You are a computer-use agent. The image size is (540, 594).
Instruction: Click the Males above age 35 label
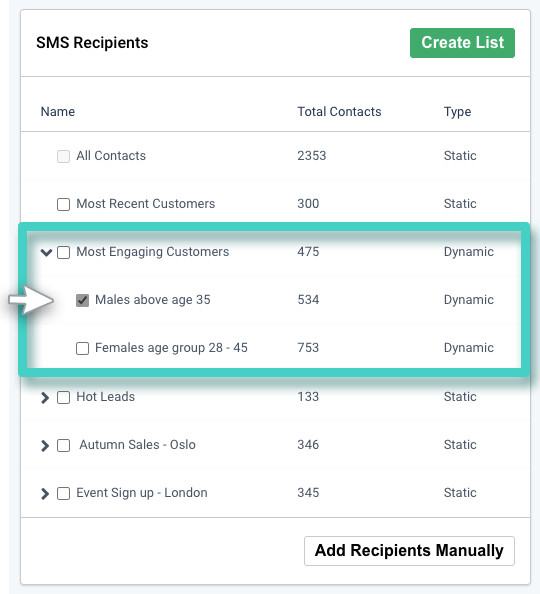pos(153,300)
